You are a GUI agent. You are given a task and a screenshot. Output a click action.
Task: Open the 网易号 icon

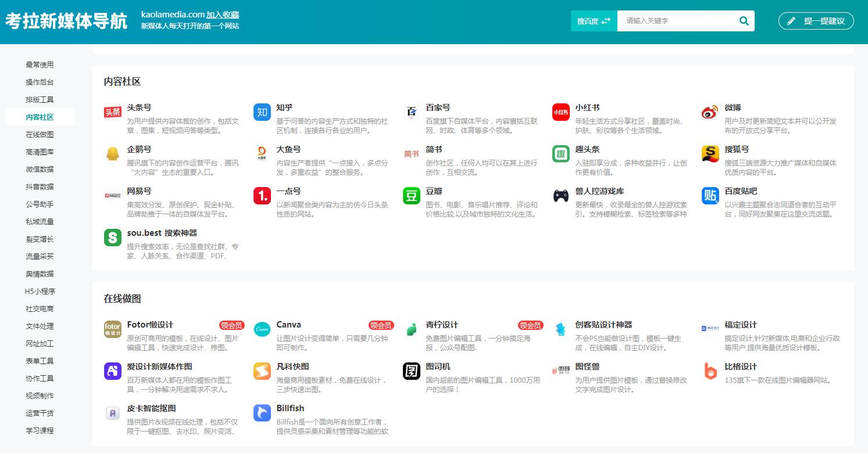click(x=113, y=196)
